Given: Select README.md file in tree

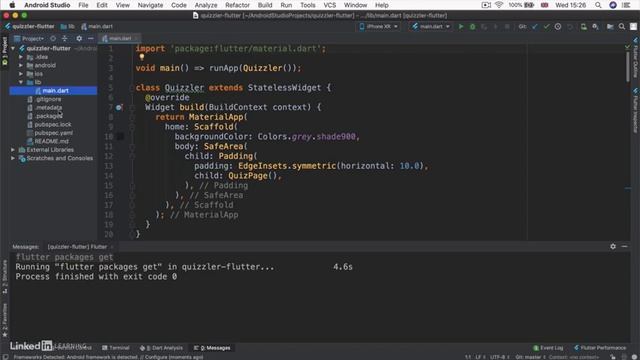Looking at the screenshot, I should [51, 141].
